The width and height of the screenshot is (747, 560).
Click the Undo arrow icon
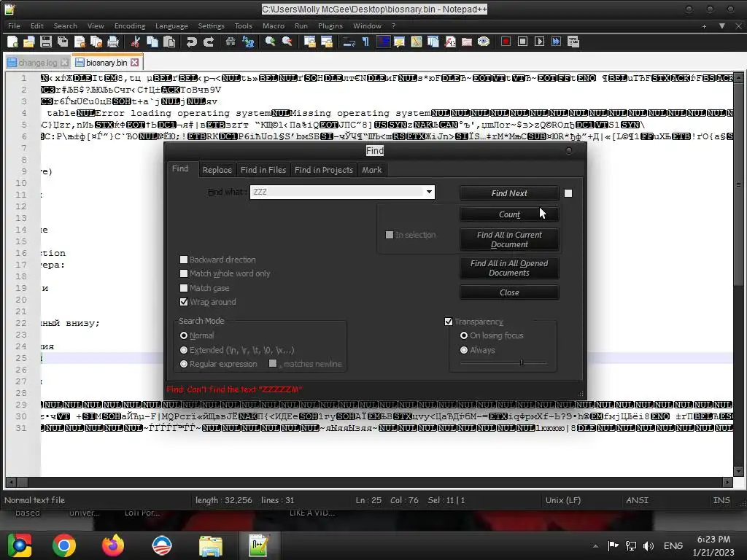pos(192,42)
